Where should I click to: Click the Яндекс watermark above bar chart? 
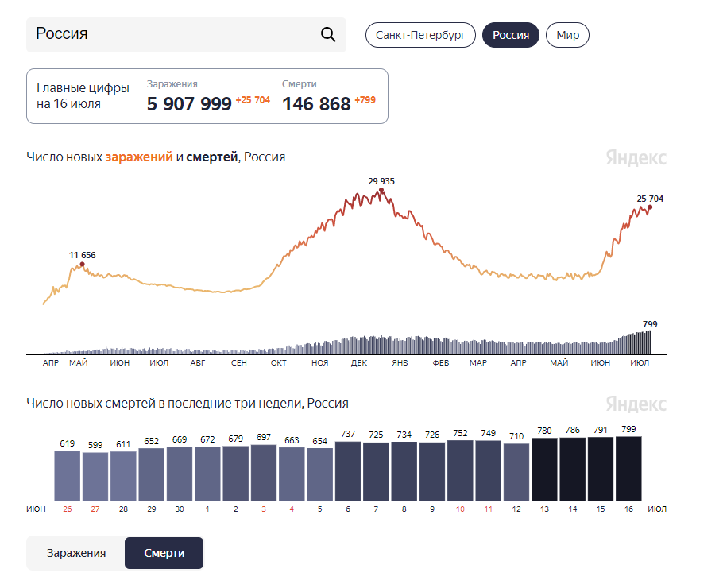point(636,404)
